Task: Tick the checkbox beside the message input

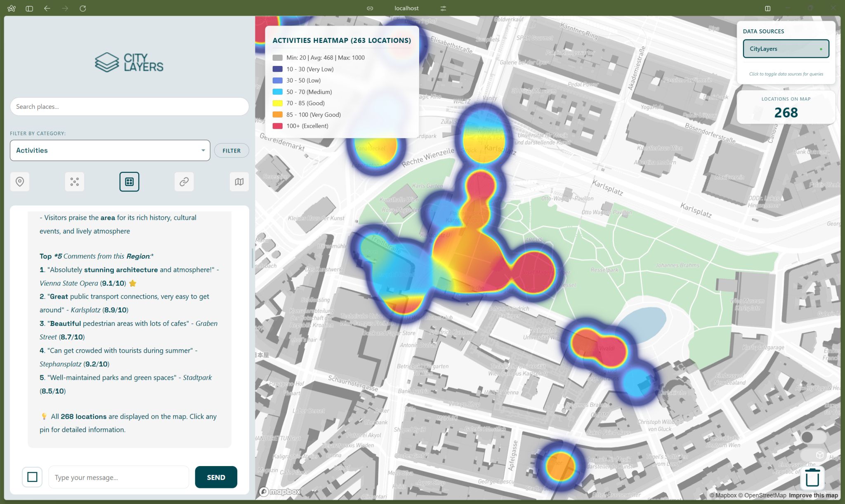Action: coord(32,477)
